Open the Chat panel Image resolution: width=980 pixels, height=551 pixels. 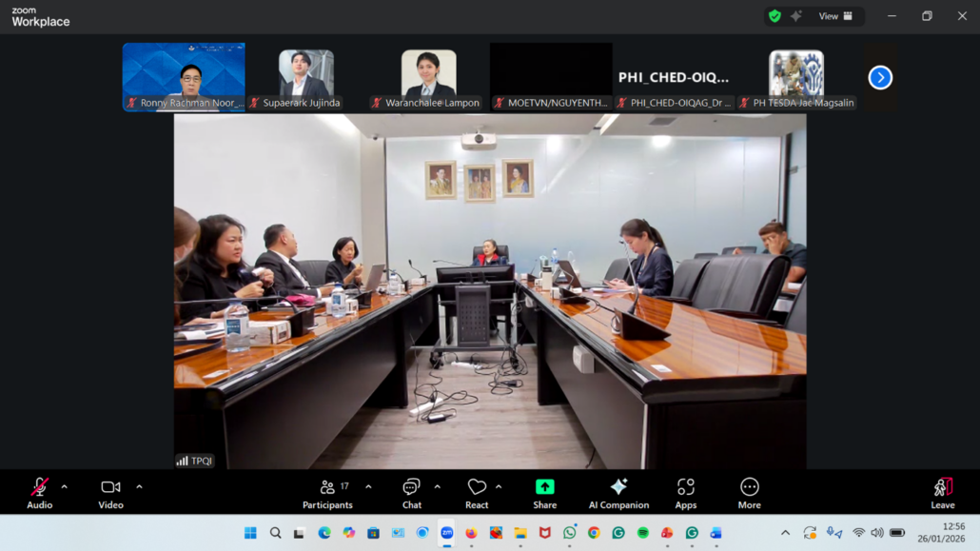411,492
